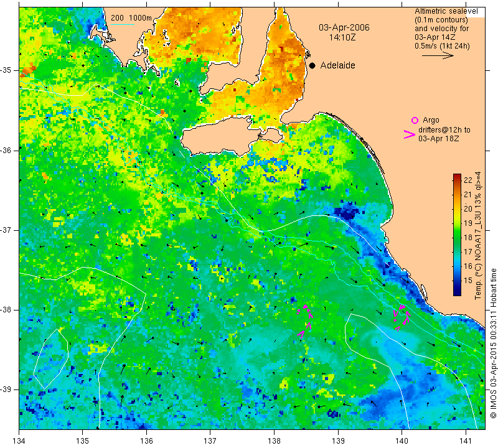498x448 pixels.
Task: Click the magenta drifter arrowhead legend symbol
Action: pyautogui.click(x=410, y=134)
